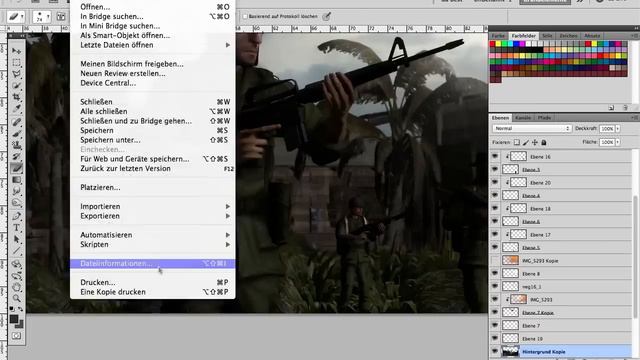Toggle Quick Mask mode icon
This screenshot has width=640, height=360.
[16, 336]
